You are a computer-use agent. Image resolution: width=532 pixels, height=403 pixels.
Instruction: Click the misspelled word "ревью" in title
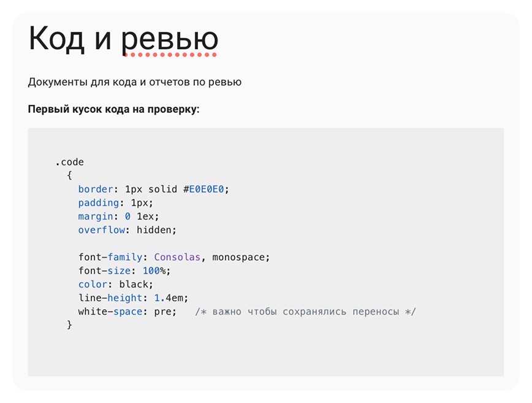pyautogui.click(x=170, y=40)
